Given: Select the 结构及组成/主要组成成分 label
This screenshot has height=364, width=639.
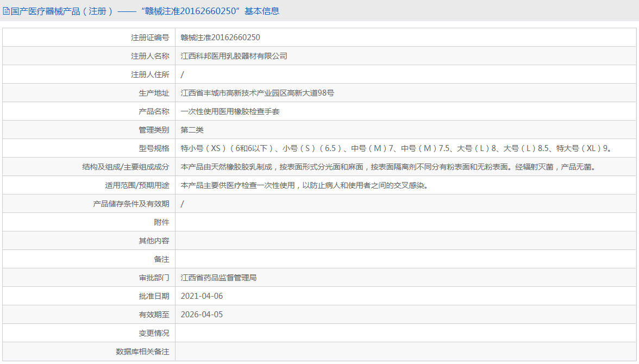Looking at the screenshot, I should click(x=126, y=167).
